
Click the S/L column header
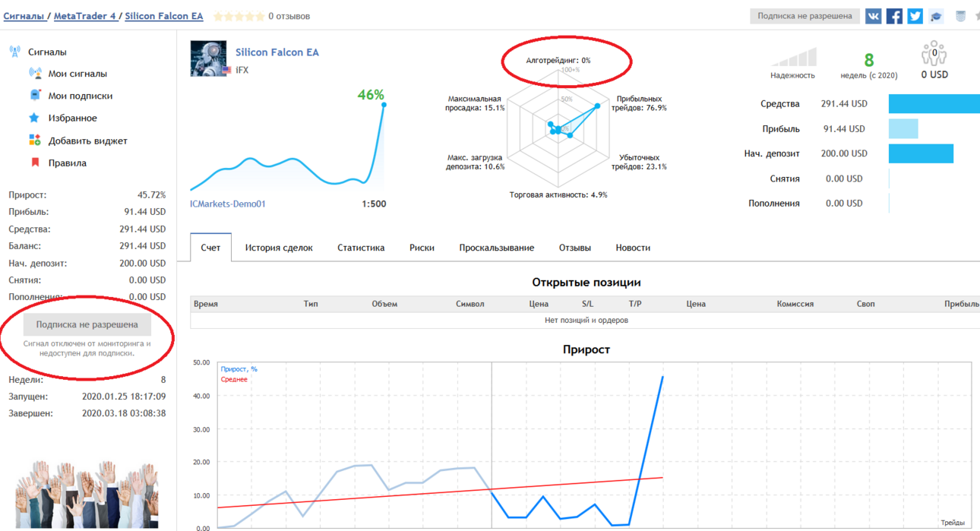coord(587,304)
